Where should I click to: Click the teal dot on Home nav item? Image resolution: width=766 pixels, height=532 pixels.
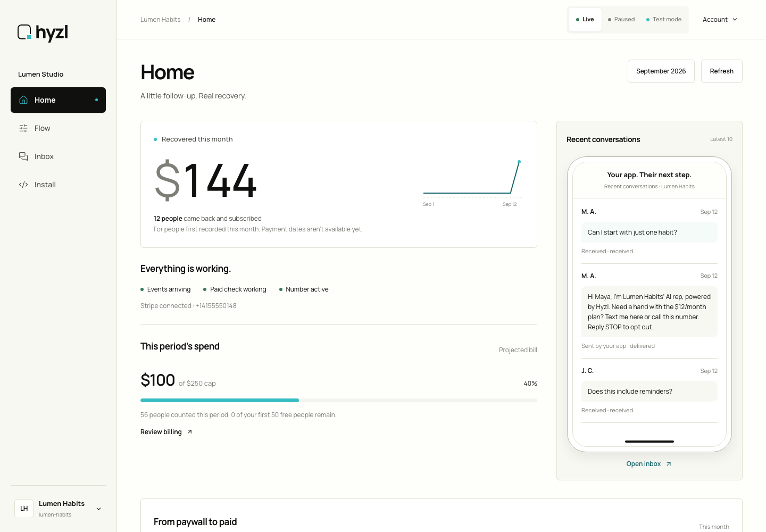[x=96, y=100]
